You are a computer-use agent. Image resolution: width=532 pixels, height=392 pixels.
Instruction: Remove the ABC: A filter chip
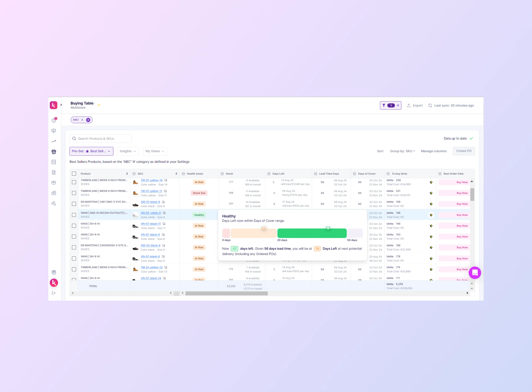coord(88,120)
